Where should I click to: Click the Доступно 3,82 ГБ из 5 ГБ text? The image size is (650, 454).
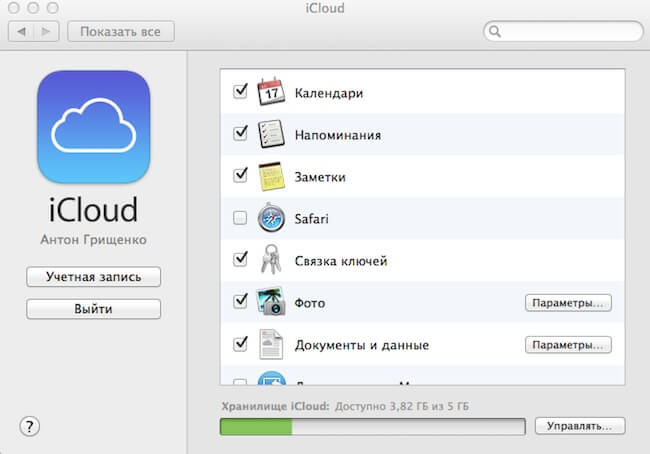click(x=402, y=406)
